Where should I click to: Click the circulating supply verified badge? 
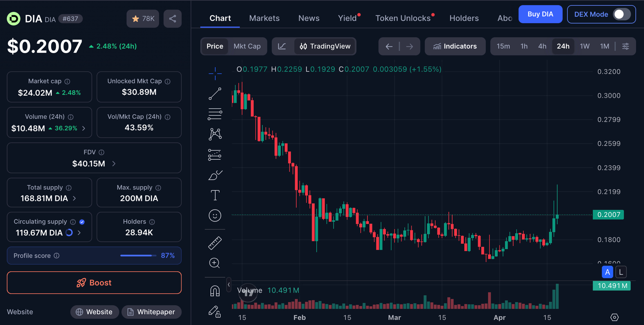pos(82,222)
